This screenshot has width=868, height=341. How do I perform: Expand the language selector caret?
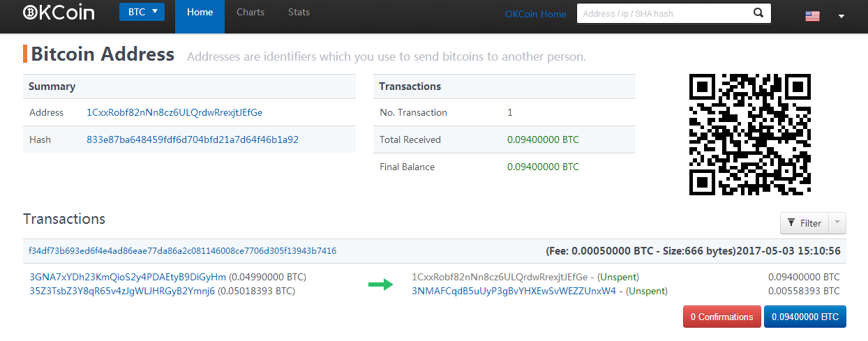pyautogui.click(x=841, y=17)
